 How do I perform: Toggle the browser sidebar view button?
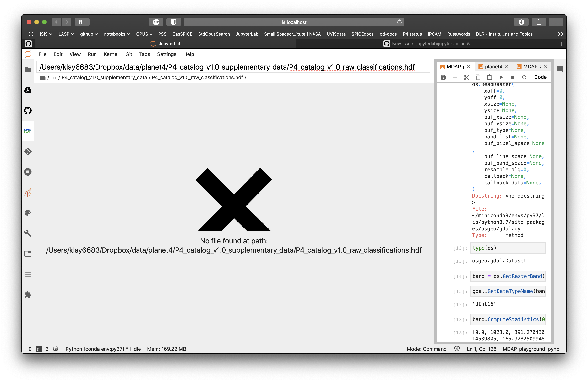point(82,22)
